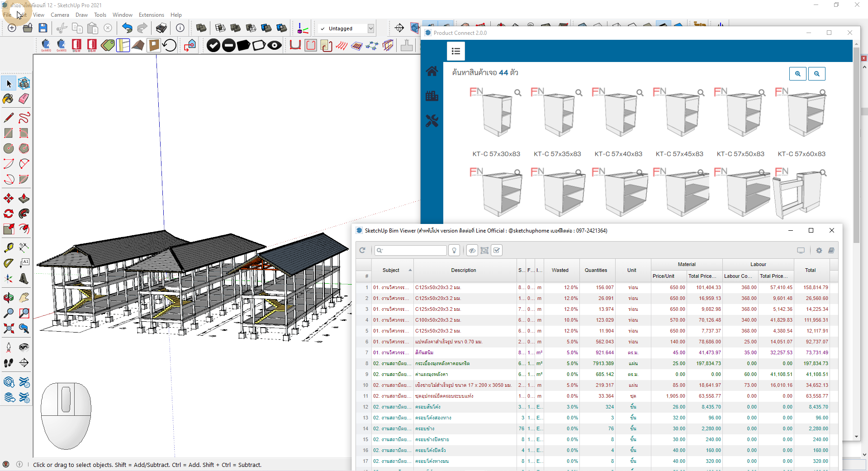The image size is (868, 471).
Task: Select KT-C 57x30x83 cabinet thumbnail
Action: pos(496,114)
